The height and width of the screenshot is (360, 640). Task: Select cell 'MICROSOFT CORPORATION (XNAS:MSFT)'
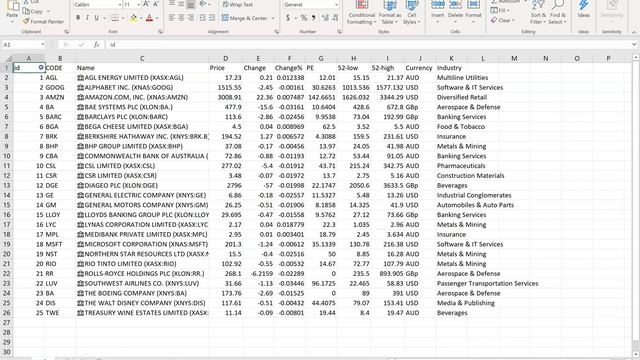(x=142, y=244)
